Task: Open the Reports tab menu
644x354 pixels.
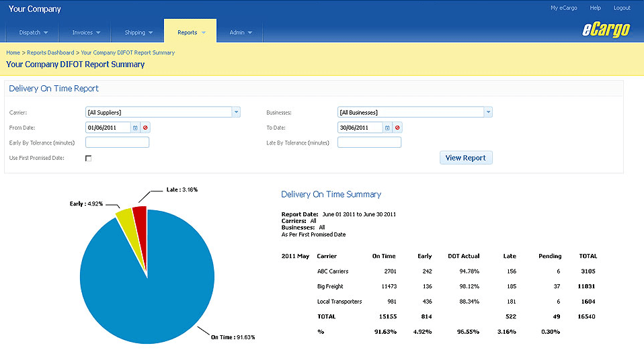Action: 190,32
